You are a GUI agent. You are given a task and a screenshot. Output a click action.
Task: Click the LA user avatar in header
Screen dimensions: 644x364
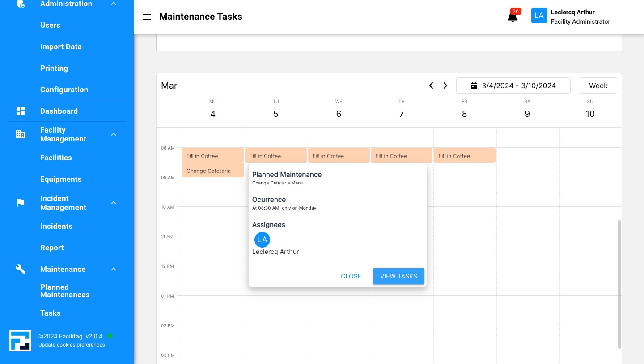coord(539,16)
